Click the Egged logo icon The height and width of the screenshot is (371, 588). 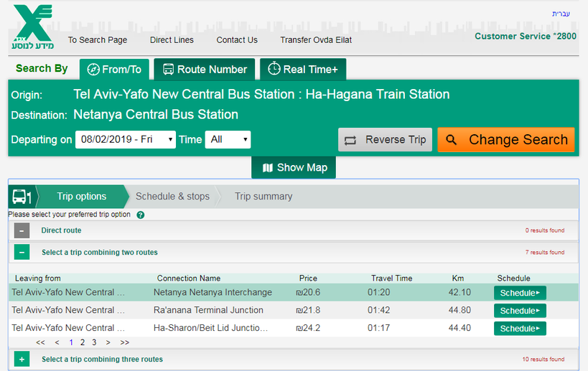[x=33, y=27]
